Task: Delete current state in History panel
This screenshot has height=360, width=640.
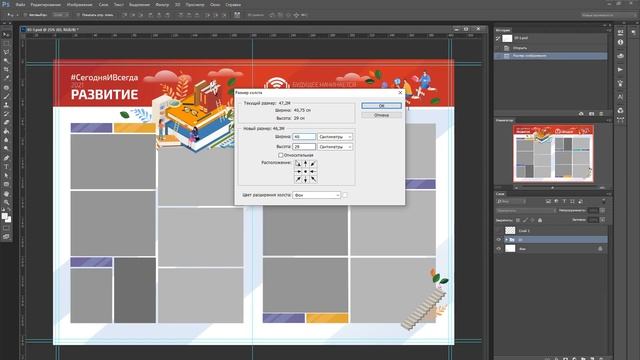Action: coord(601,113)
